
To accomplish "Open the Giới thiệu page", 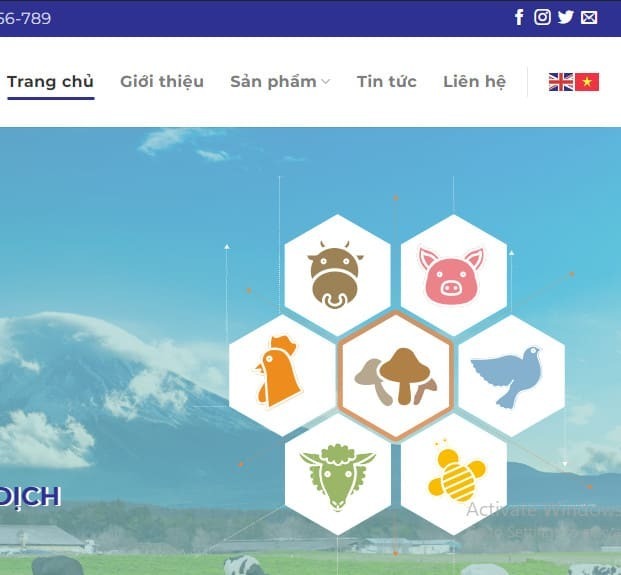I will pos(162,82).
